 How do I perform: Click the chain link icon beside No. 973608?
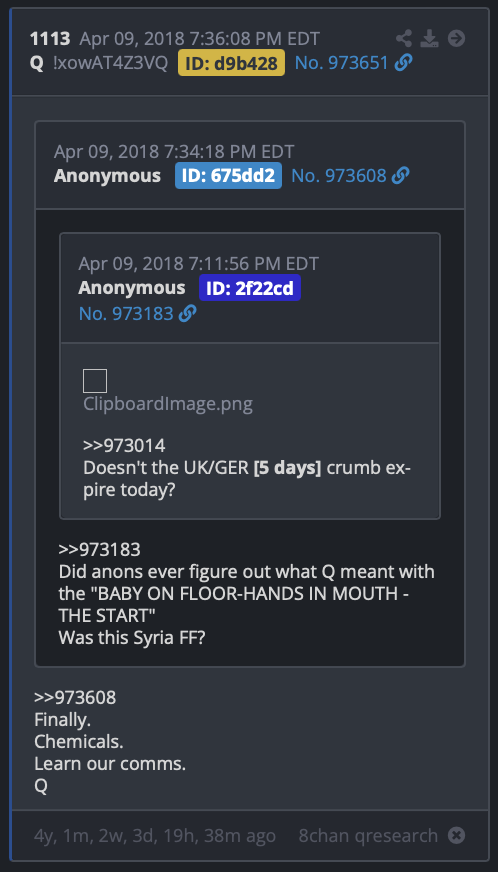[x=401, y=176]
